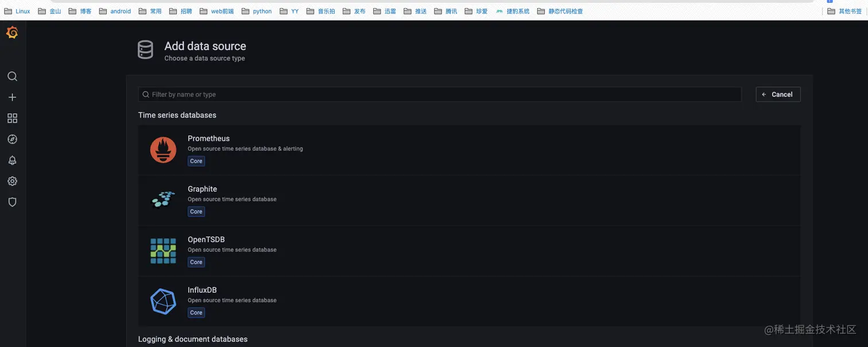The height and width of the screenshot is (347, 868).
Task: Open the 音乐拍 bookmarks folder
Action: click(320, 11)
